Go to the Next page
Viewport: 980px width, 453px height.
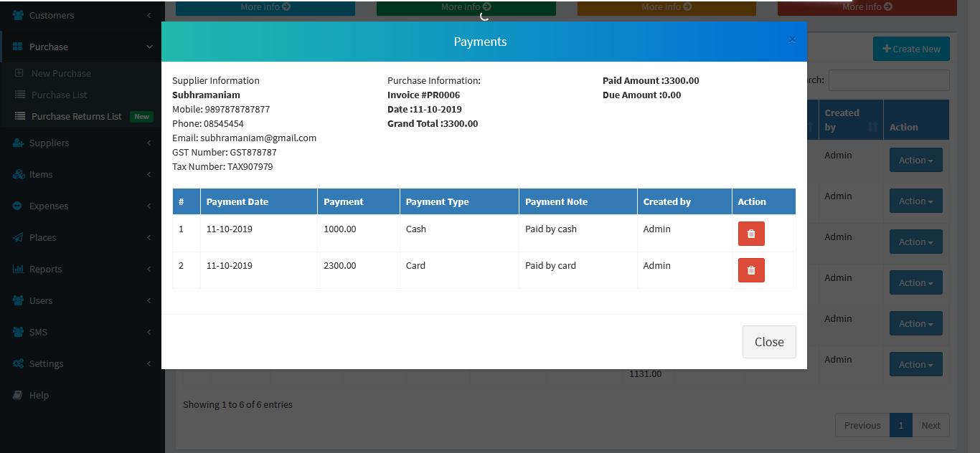tap(930, 425)
